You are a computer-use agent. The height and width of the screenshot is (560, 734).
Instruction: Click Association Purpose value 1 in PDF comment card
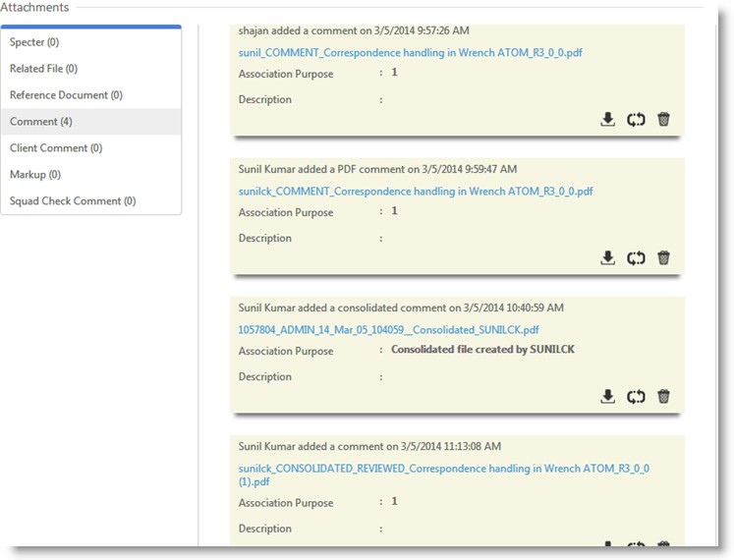(x=394, y=210)
